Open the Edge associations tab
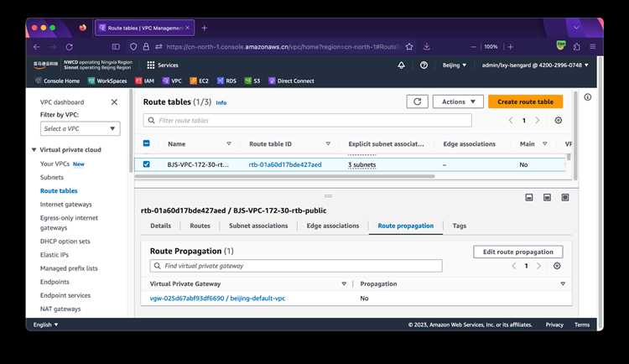This screenshot has width=629, height=364. pos(333,226)
